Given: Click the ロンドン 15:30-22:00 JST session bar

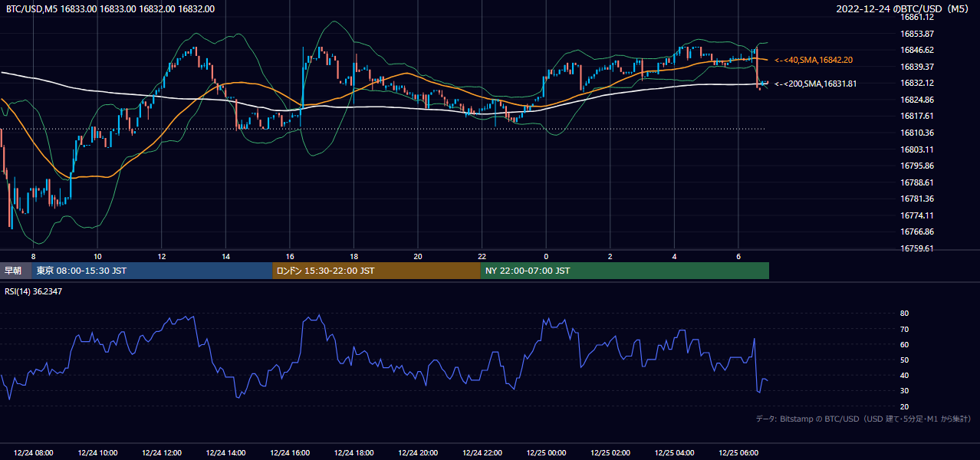Looking at the screenshot, I should tap(377, 271).
